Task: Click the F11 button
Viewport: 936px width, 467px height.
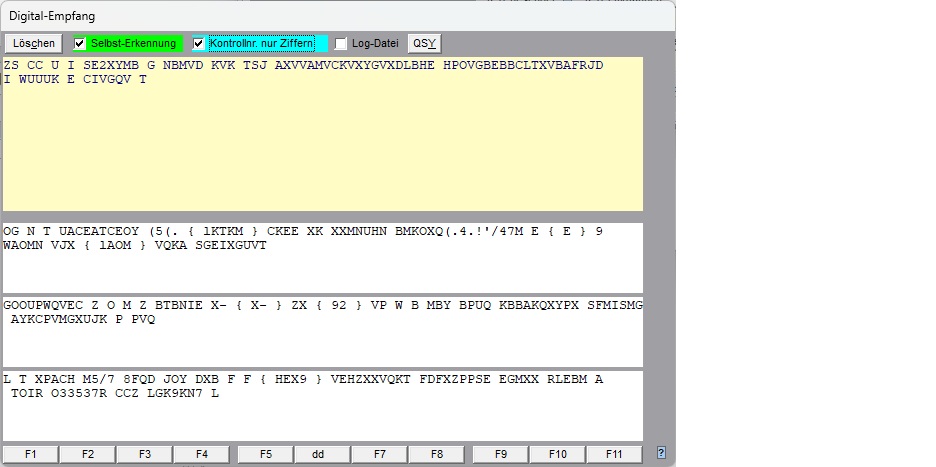Action: (614, 454)
